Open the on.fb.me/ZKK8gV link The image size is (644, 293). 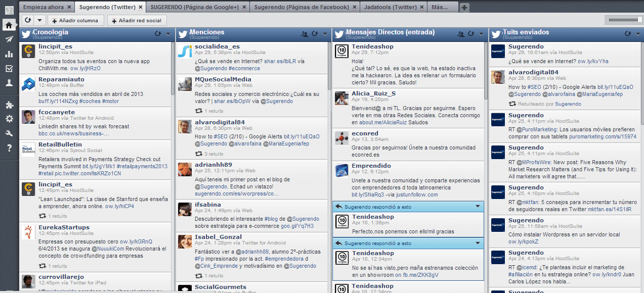[x=417, y=275]
